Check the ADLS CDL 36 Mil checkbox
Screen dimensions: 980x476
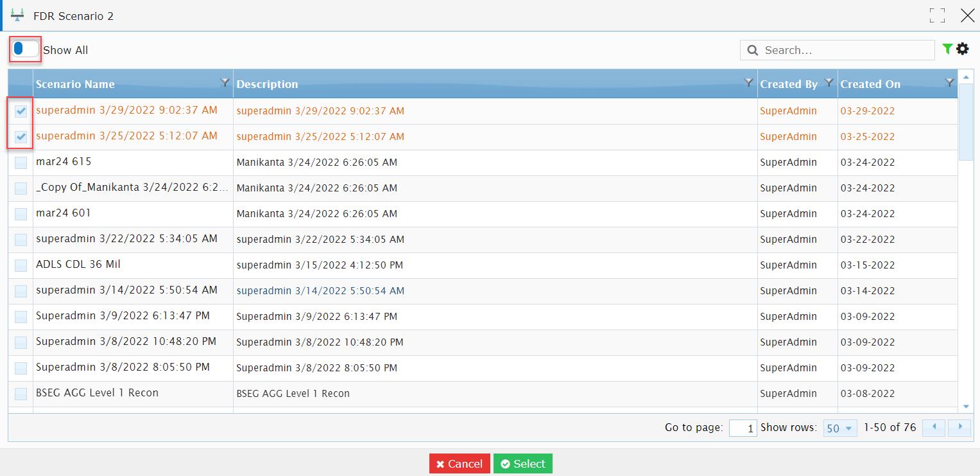pos(21,265)
